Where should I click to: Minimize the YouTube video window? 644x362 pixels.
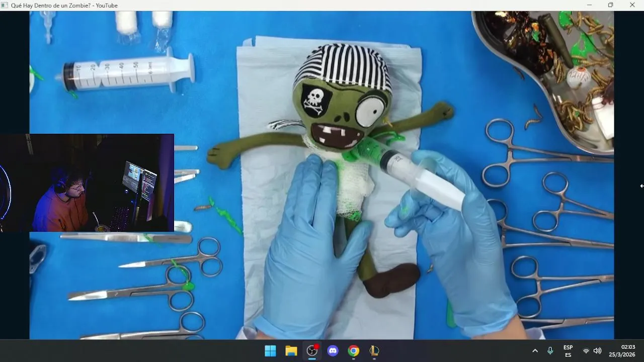coord(589,5)
